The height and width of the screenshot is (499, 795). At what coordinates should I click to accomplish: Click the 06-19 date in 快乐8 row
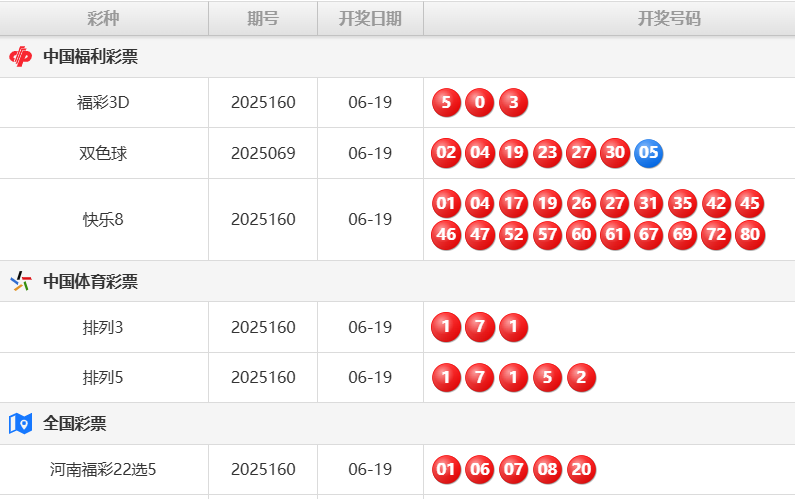pos(370,220)
